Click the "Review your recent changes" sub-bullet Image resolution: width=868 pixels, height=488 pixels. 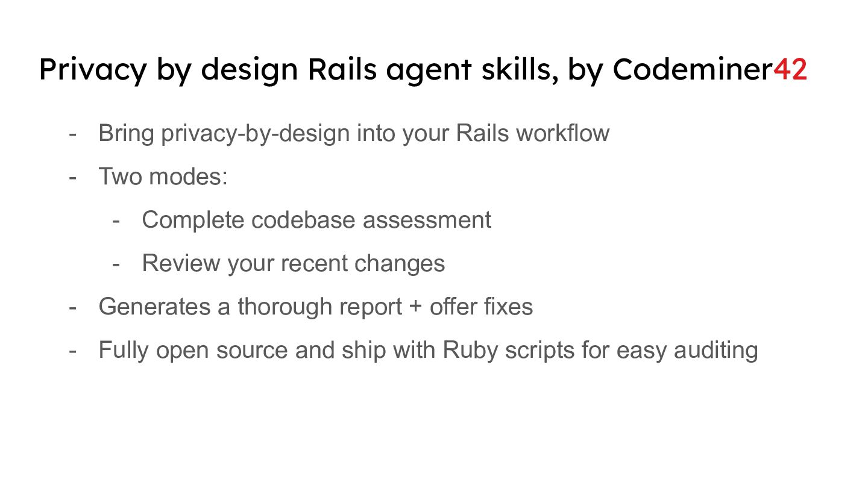click(294, 263)
